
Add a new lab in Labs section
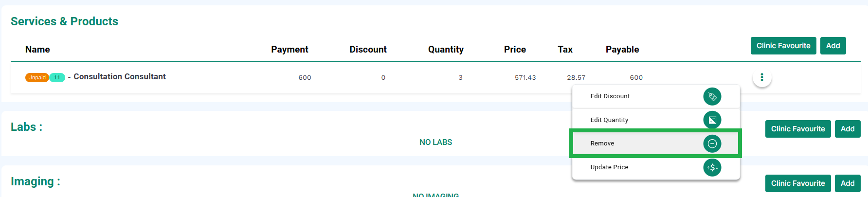[x=848, y=129]
